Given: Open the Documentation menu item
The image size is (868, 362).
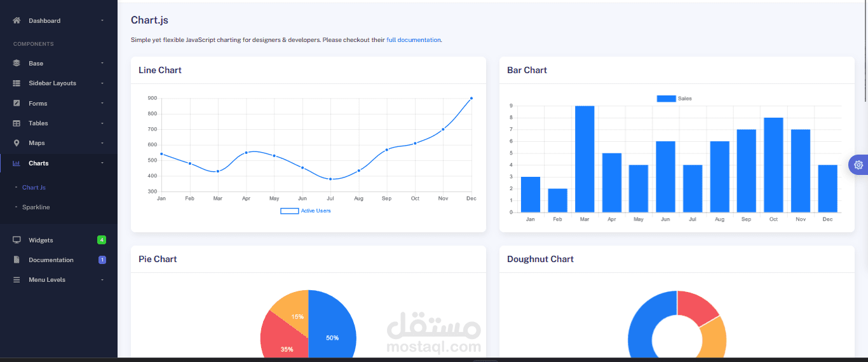Looking at the screenshot, I should coord(58,260).
